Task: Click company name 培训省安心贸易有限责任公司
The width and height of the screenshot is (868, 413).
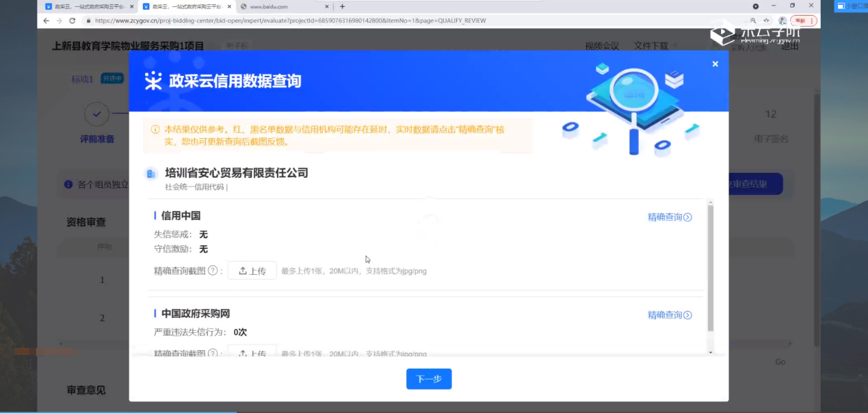Action: tap(237, 173)
